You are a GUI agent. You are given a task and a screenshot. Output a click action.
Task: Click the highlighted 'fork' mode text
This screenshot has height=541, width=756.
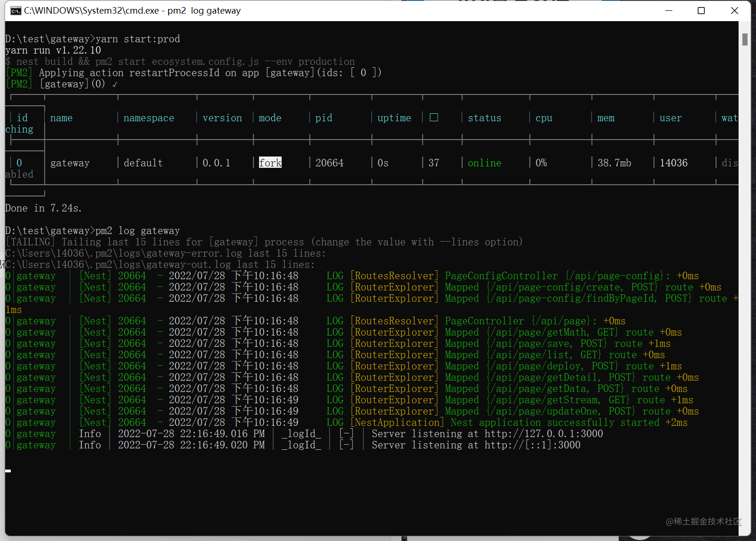[270, 163]
